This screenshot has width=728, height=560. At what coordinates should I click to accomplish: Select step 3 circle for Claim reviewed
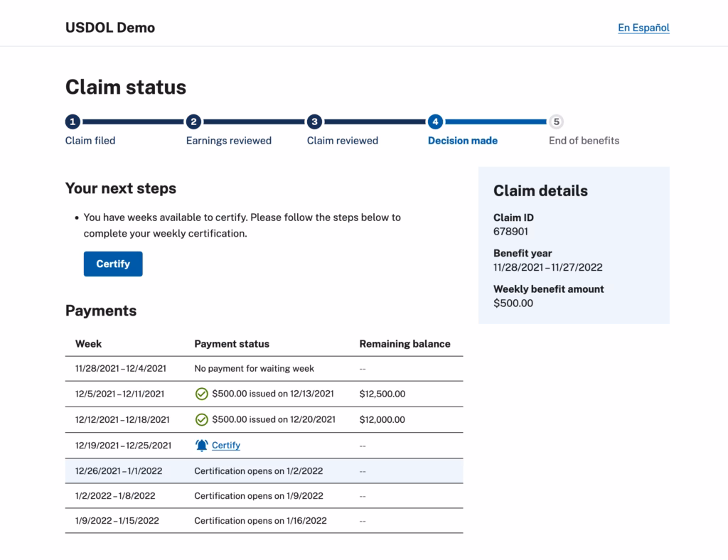(x=314, y=122)
